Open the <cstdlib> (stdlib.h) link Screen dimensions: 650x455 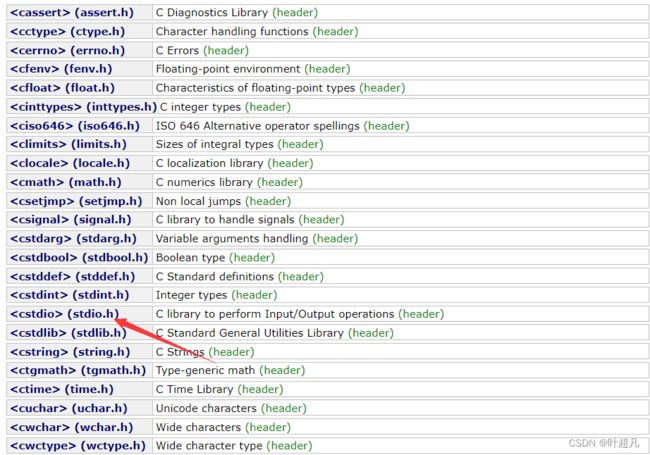coord(68,333)
